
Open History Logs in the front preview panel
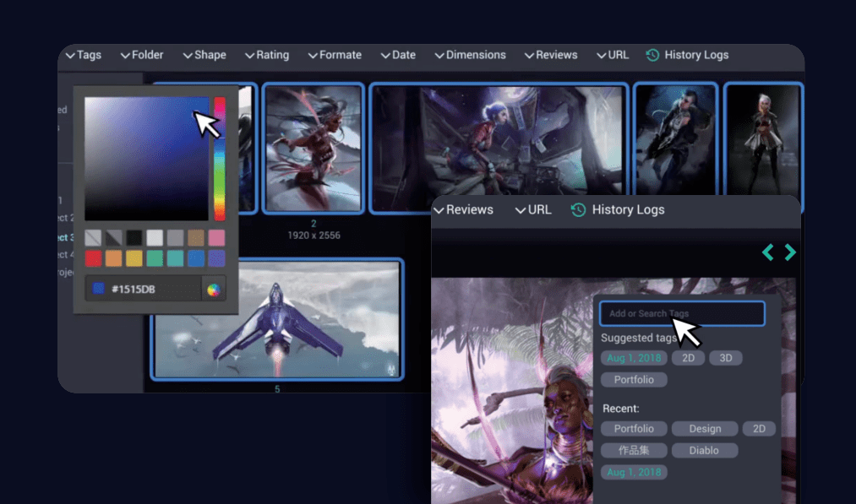[x=618, y=209]
